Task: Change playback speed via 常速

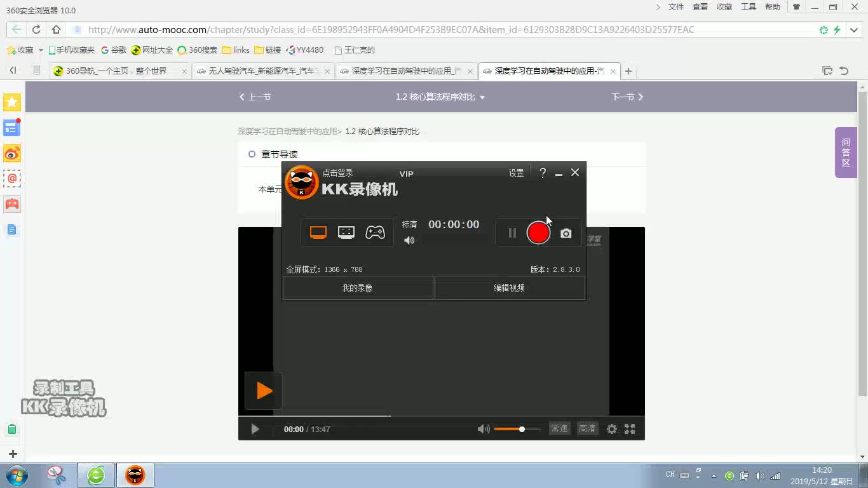Action: click(x=559, y=429)
